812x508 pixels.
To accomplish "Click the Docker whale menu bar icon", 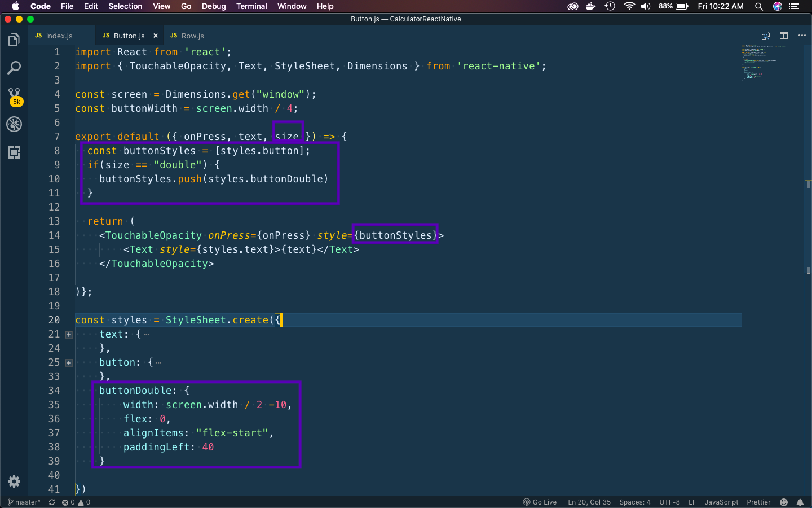I will [x=591, y=6].
